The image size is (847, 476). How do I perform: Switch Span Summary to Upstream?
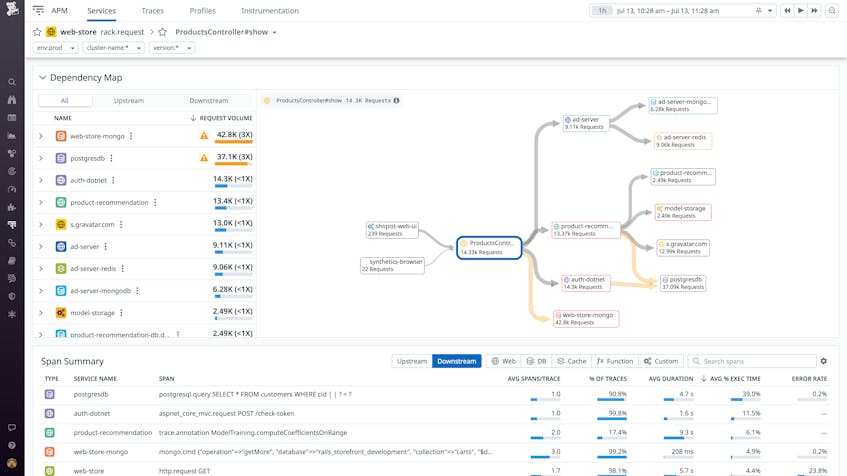pyautogui.click(x=412, y=361)
